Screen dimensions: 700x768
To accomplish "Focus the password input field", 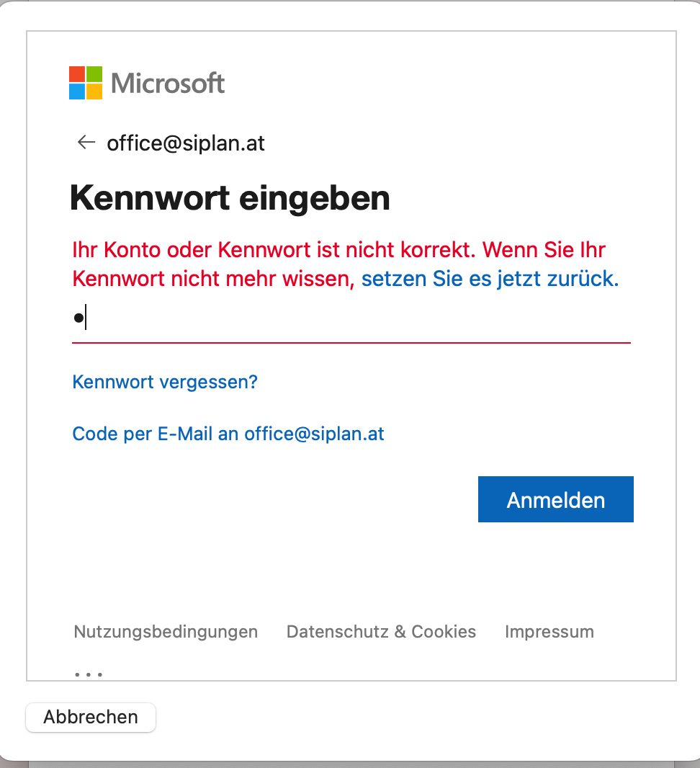I will tap(351, 318).
